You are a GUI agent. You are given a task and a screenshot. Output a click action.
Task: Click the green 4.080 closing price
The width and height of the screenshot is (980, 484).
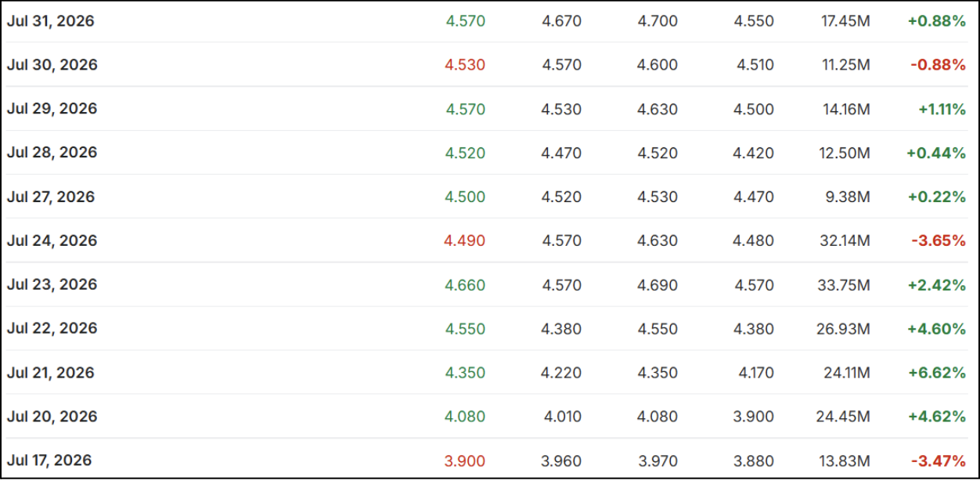465,417
